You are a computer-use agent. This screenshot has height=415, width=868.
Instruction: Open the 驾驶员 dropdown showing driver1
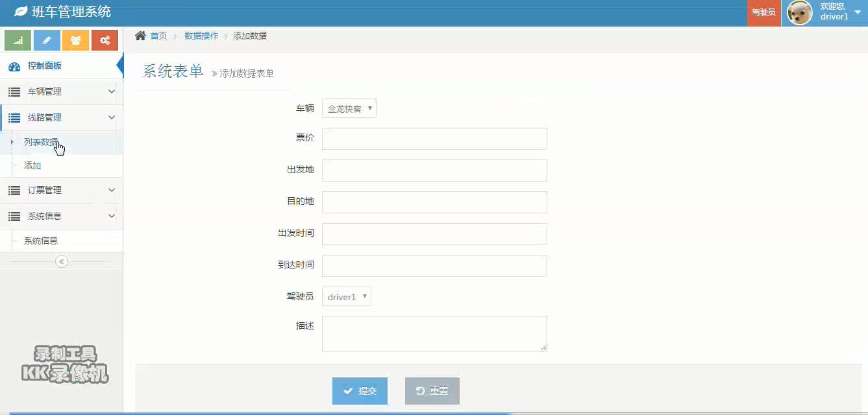[347, 296]
